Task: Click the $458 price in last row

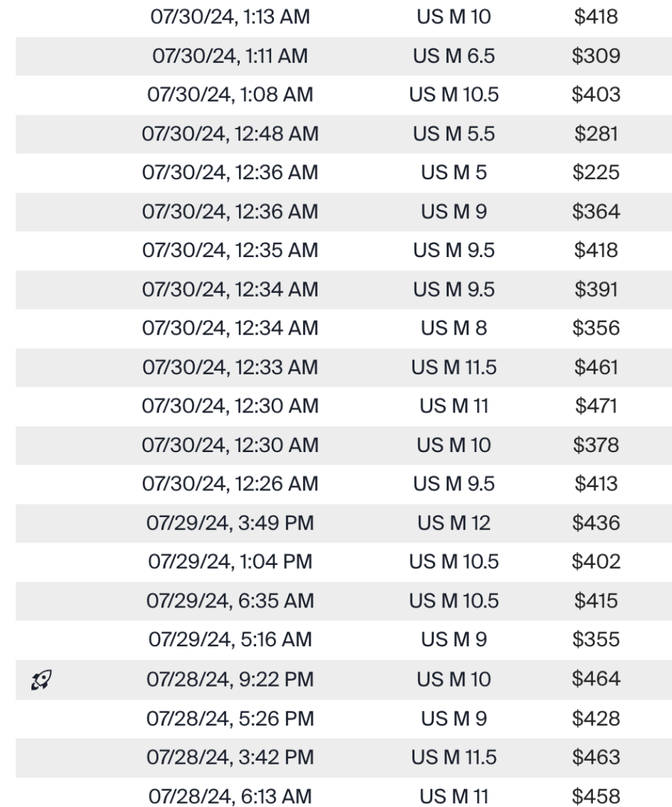Action: (x=595, y=796)
